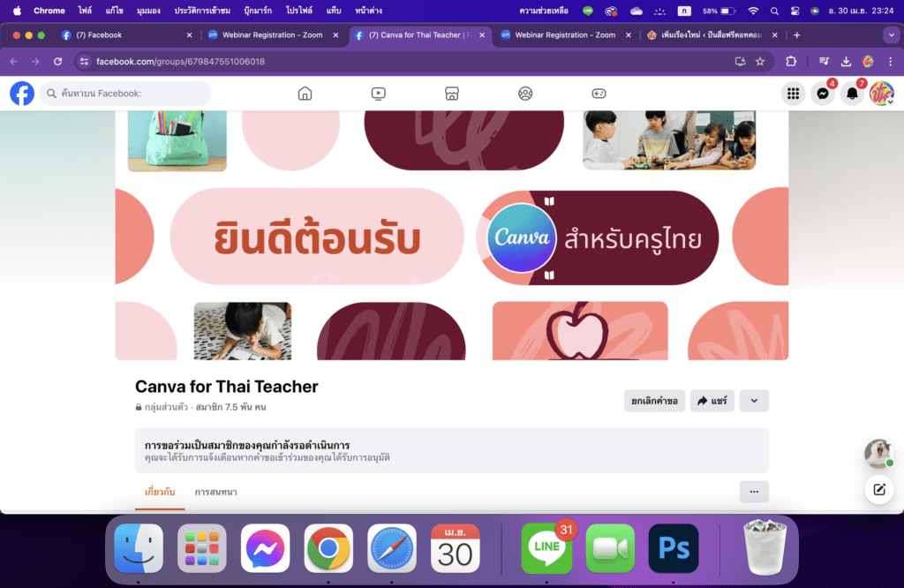Open the account profile picture menu
The height and width of the screenshot is (588, 904).
pos(882,94)
